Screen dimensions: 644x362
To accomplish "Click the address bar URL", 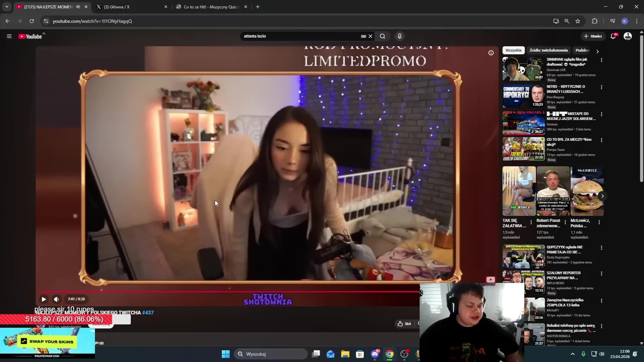I will pyautogui.click(x=92, y=21).
